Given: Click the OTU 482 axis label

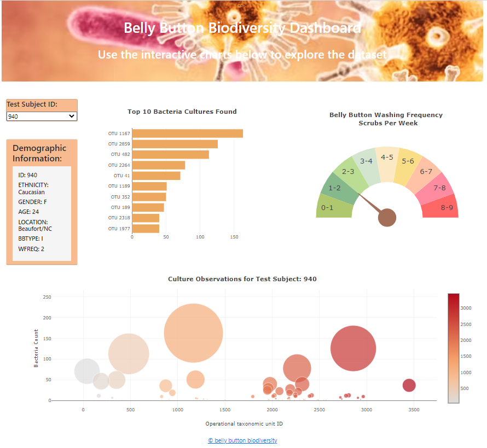Looking at the screenshot, I should pyautogui.click(x=119, y=154).
